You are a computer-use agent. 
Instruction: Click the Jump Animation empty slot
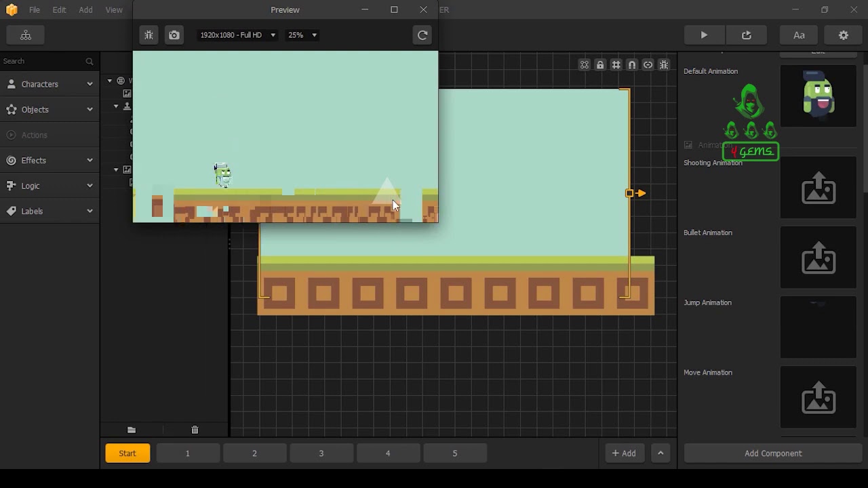pos(818,327)
